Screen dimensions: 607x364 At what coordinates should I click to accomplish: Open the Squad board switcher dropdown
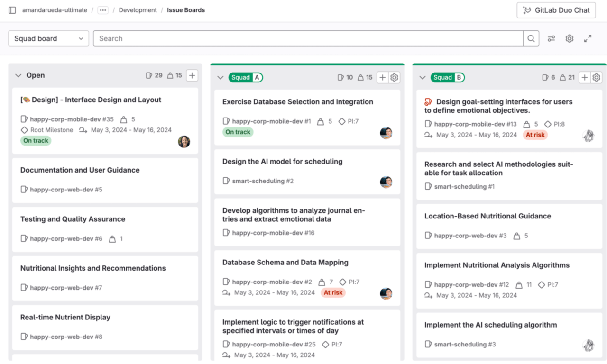(48, 38)
